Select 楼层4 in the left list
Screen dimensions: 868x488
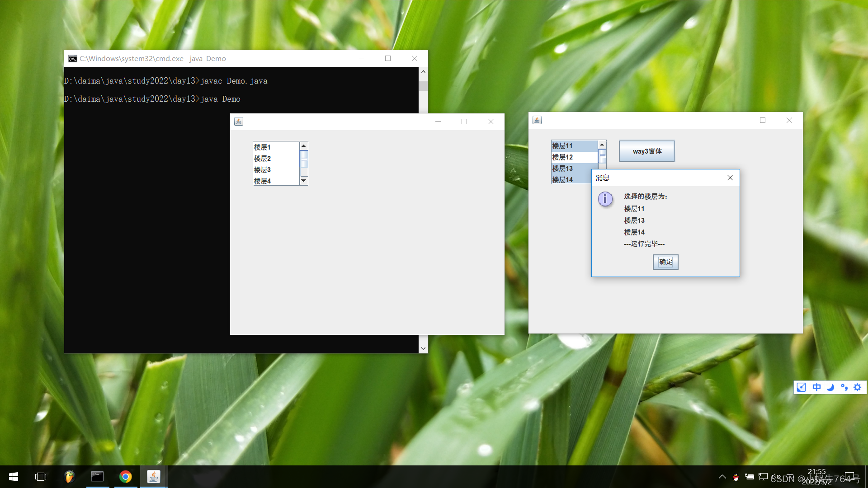coord(276,181)
